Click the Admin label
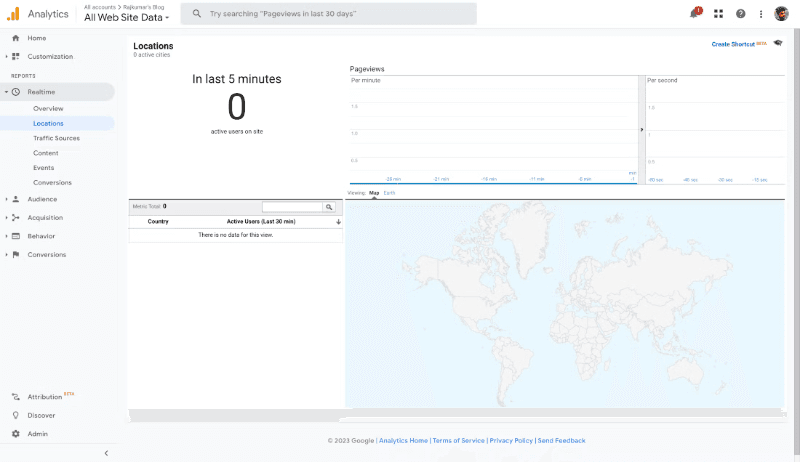Image resolution: width=800 pixels, height=462 pixels. click(x=37, y=434)
